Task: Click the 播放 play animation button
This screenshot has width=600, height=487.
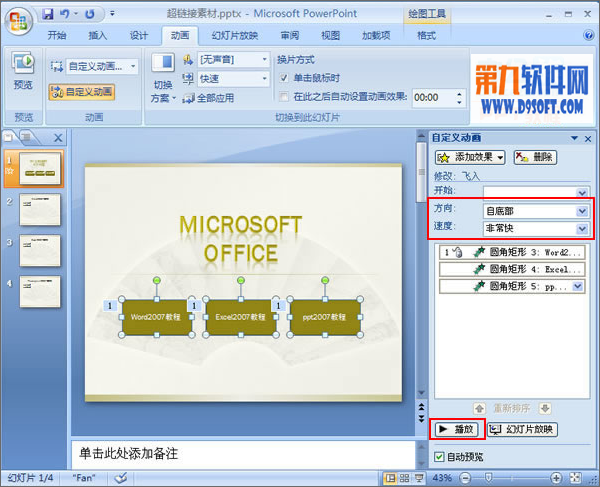Action: click(x=457, y=429)
